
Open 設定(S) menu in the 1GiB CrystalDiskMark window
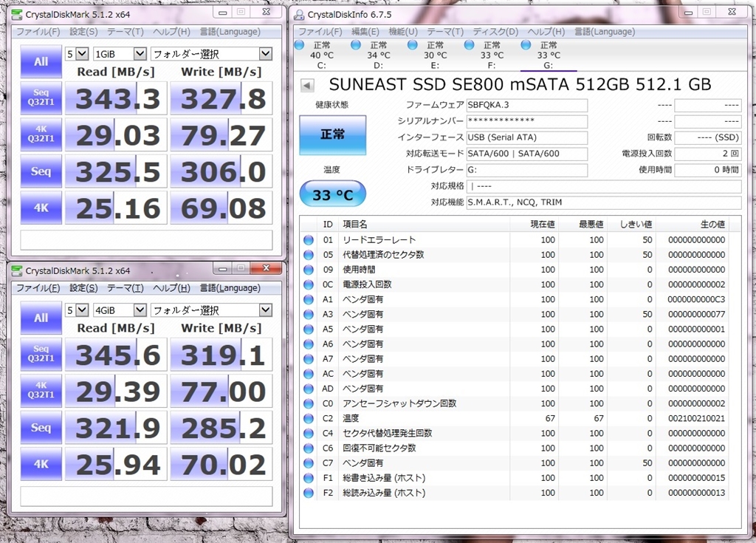tap(83, 32)
